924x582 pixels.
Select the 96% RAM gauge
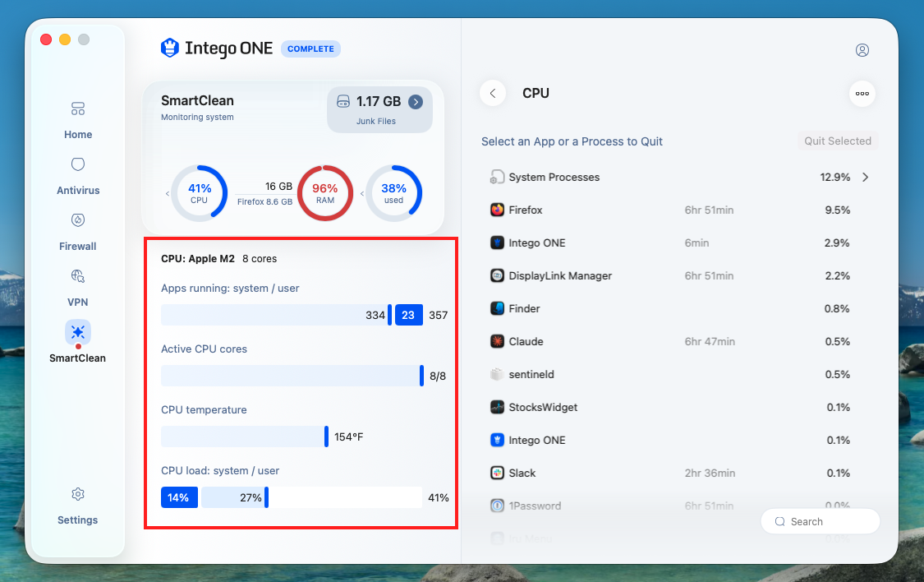[324, 193]
